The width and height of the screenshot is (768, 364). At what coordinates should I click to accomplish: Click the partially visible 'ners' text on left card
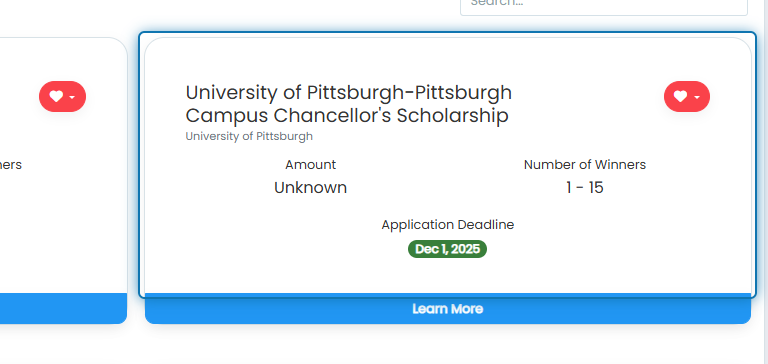[x=11, y=165]
